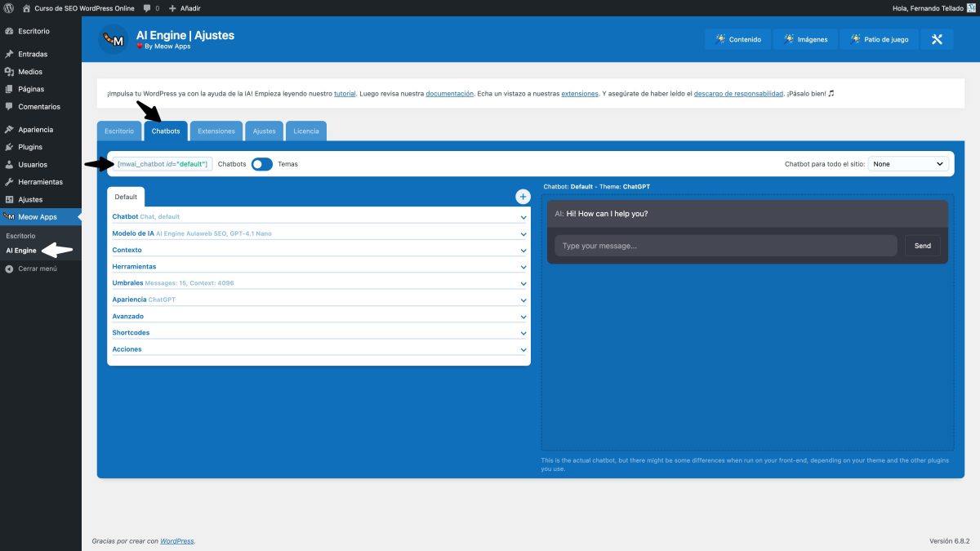980x551 pixels.
Task: Open the wrench settings icon top right
Action: pyautogui.click(x=936, y=38)
